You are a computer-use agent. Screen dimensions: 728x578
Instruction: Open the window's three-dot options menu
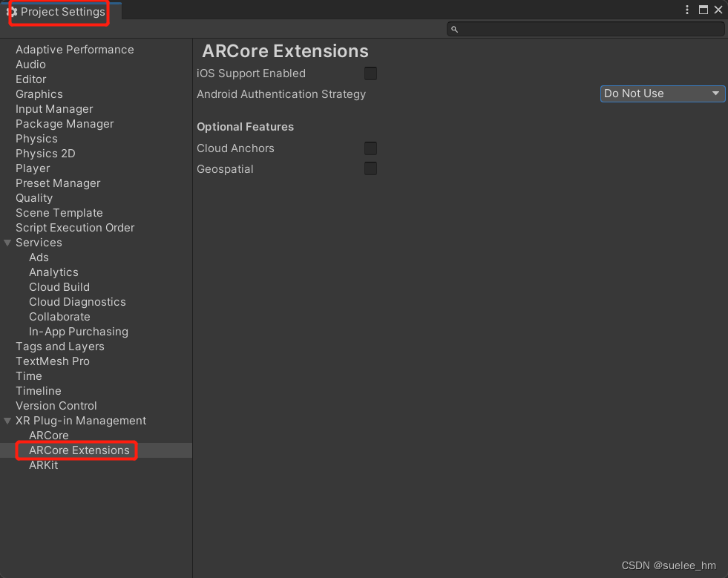[x=687, y=10]
